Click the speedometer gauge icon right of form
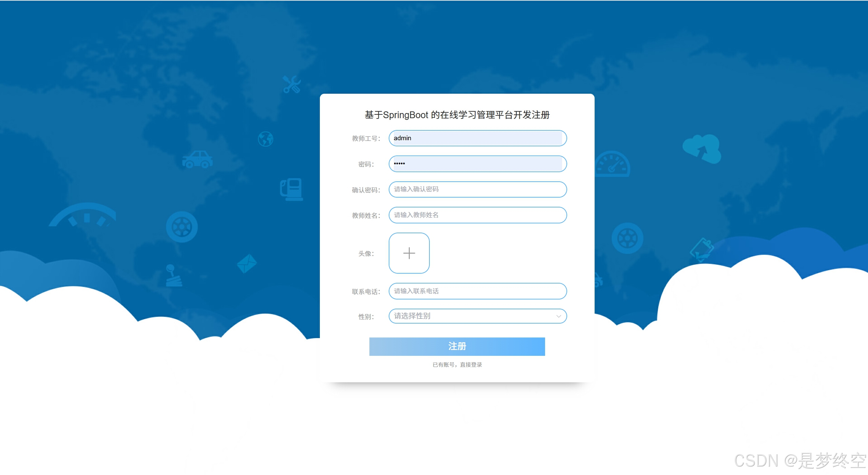This screenshot has height=475, width=868. coord(612,164)
